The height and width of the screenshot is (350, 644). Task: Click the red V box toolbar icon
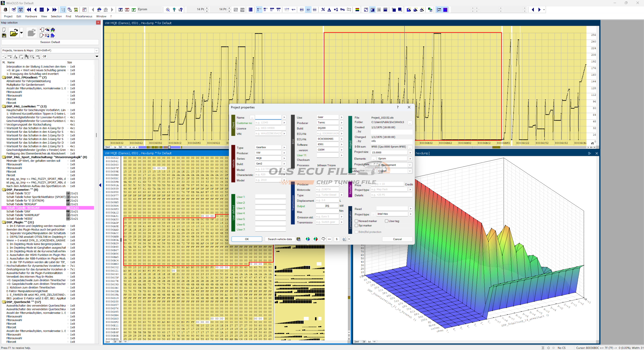[x=127, y=10]
